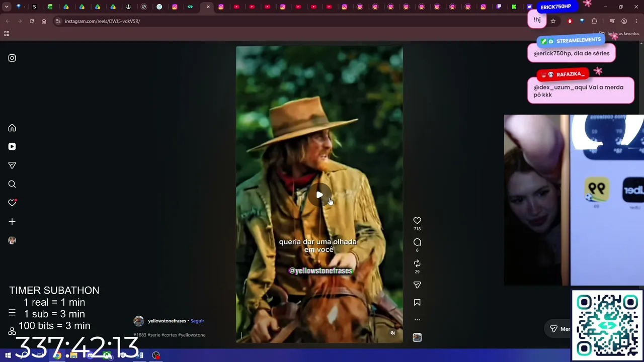View site information icon in address bar
Screen dimensions: 644x362
pyautogui.click(x=58, y=21)
